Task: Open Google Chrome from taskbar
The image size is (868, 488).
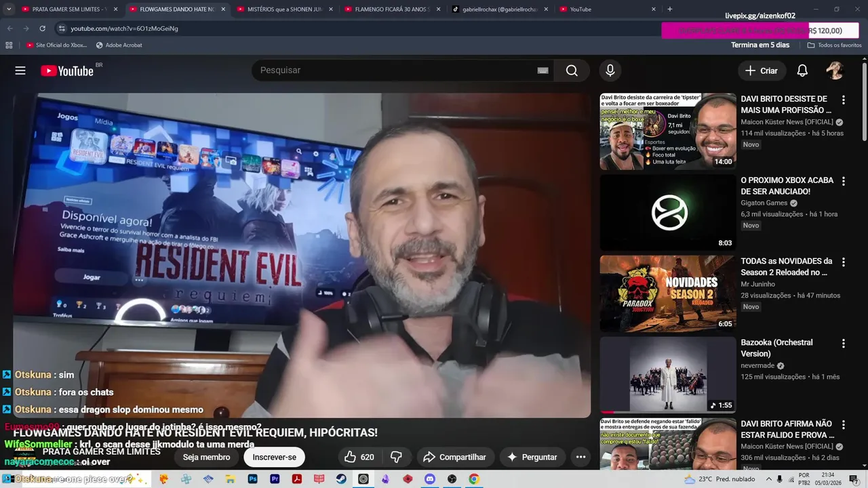Action: tap(474, 479)
